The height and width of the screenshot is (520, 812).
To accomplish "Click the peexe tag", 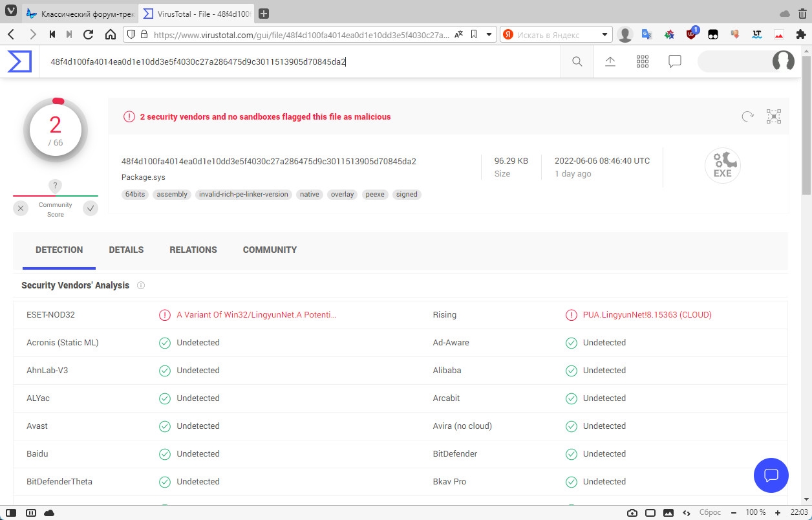I will pyautogui.click(x=375, y=194).
